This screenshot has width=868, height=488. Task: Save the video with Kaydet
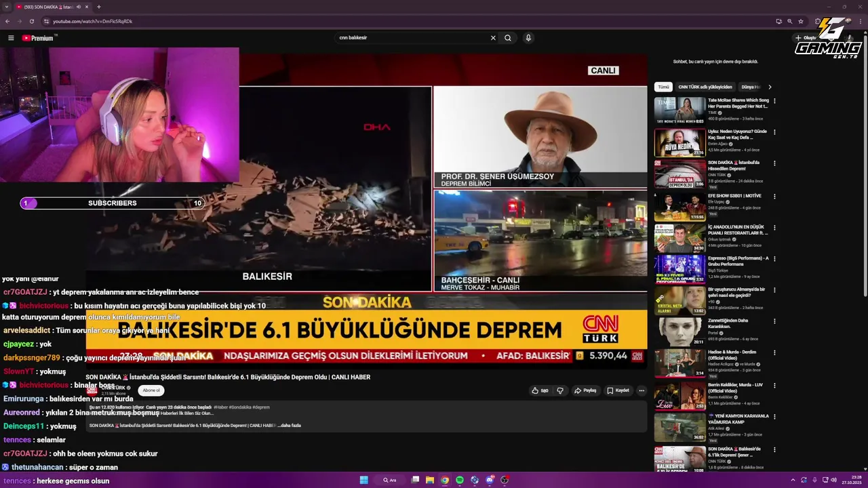point(618,390)
